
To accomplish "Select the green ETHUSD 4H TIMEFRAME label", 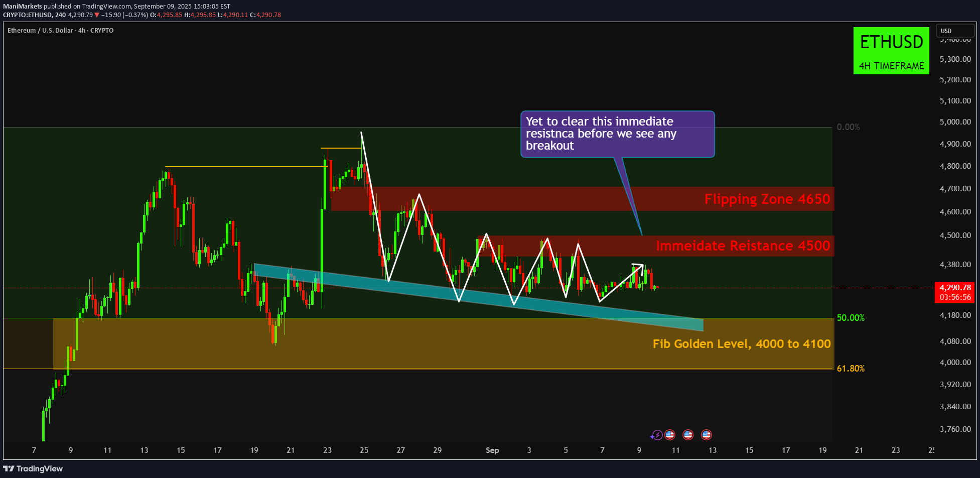I will pyautogui.click(x=891, y=51).
